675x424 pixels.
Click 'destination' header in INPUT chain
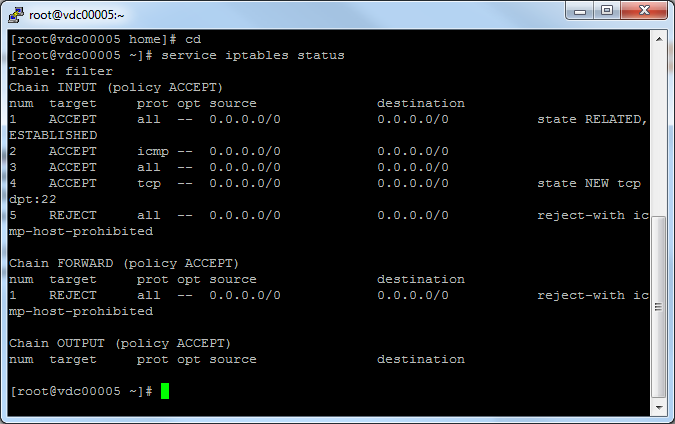point(421,103)
